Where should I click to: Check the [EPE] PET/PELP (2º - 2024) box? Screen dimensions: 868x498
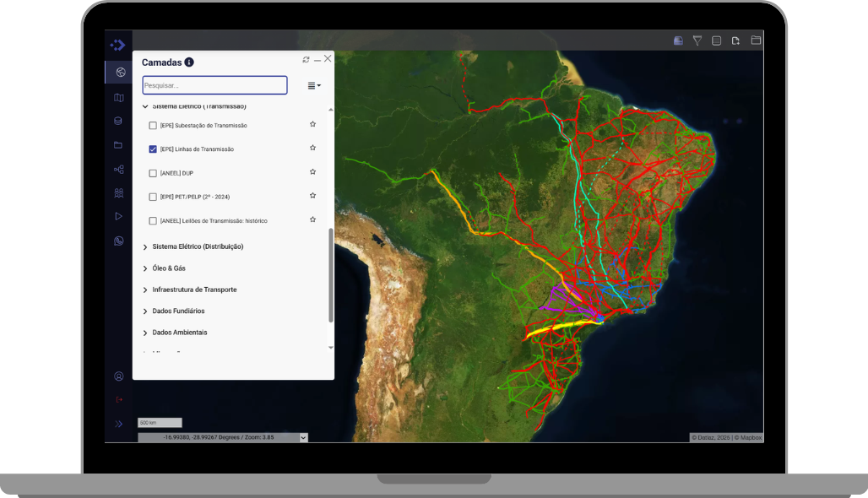tap(153, 197)
